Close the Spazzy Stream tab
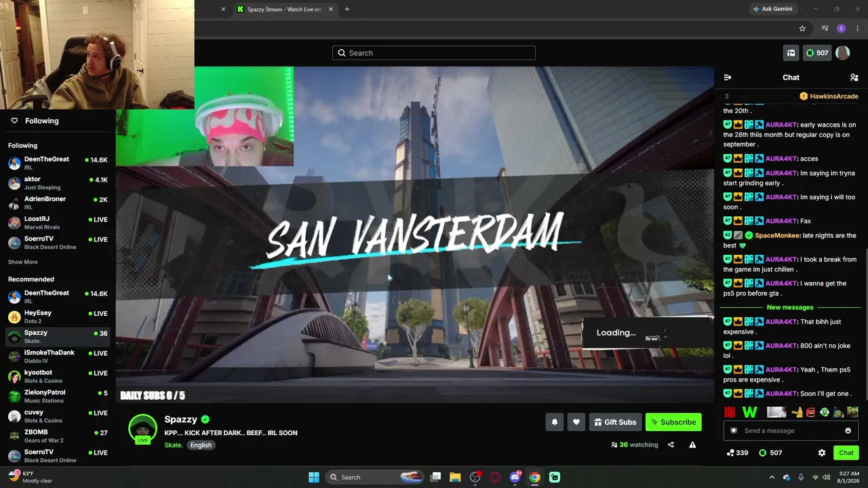This screenshot has width=868, height=488. pos(331,9)
